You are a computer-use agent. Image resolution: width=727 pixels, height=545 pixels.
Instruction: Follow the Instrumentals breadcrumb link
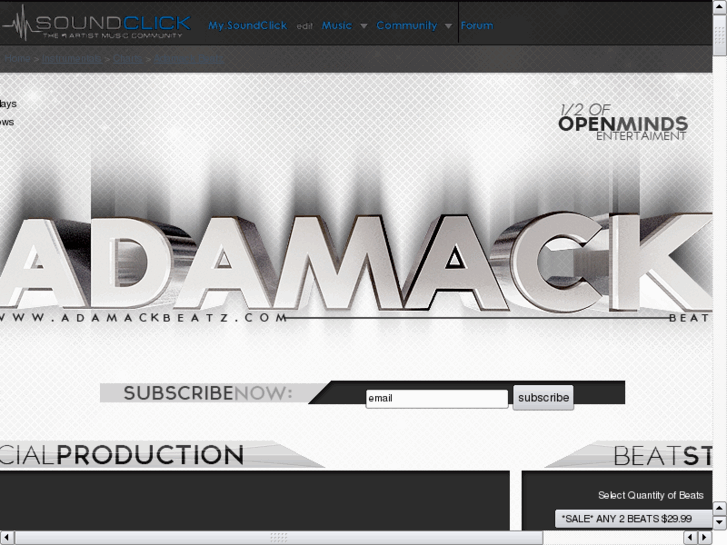pyautogui.click(x=71, y=58)
